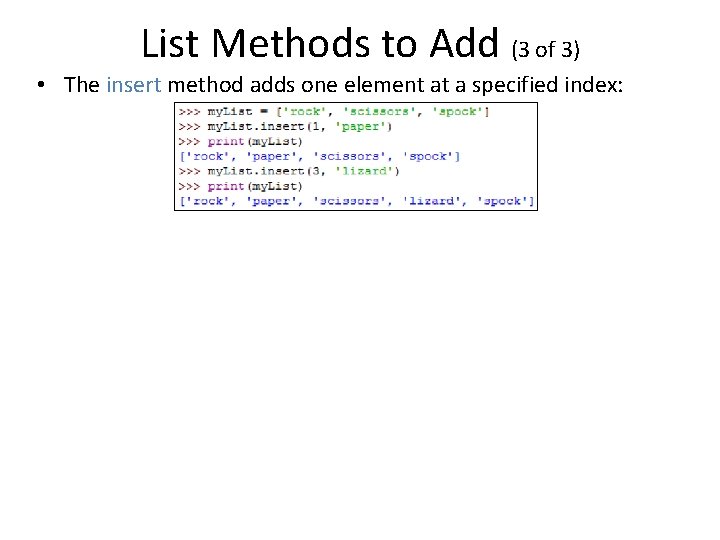Image resolution: width=720 pixels, height=540 pixels.
Task: Click the bullet point marker
Action: tap(41, 84)
